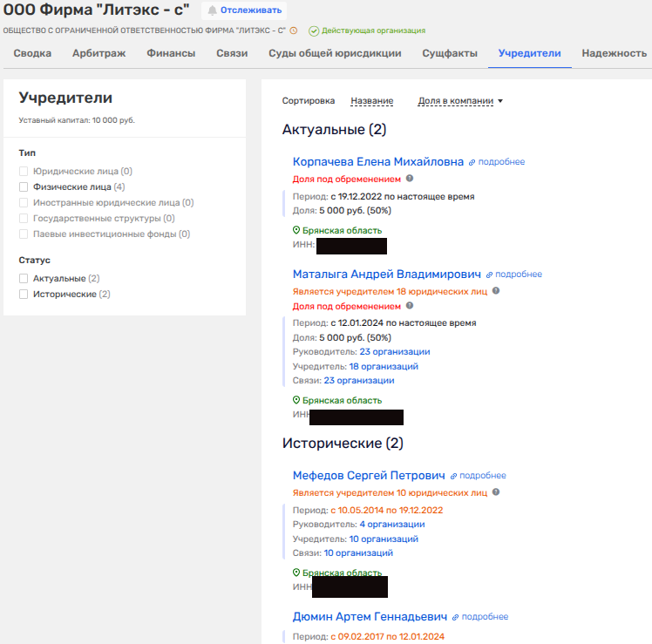The image size is (652, 644).
Task: Click подробнее next to Мефедов Сергей Петрович
Action: tap(482, 476)
